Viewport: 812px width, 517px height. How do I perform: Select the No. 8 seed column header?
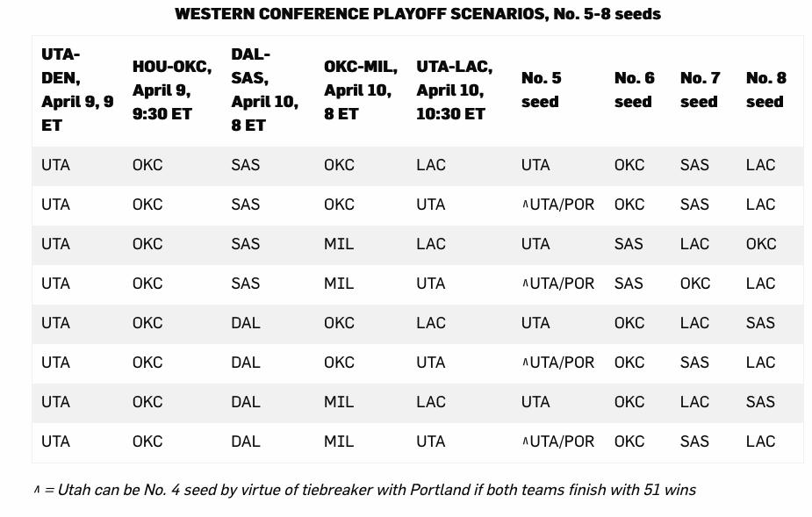(765, 90)
